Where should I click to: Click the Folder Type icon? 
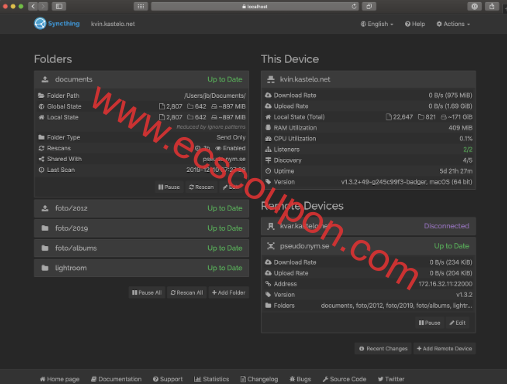click(41, 137)
